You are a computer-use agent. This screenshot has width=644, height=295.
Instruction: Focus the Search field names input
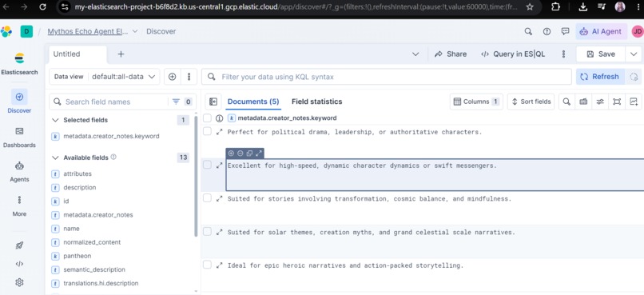[109, 102]
